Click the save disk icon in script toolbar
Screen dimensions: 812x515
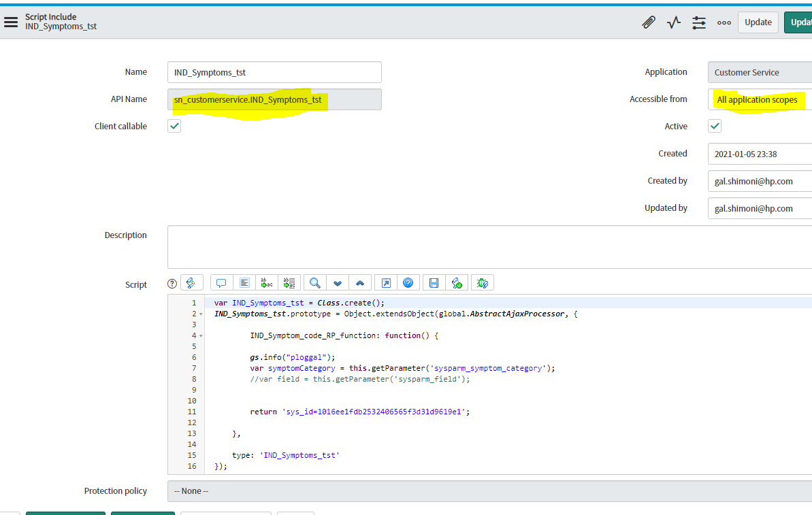click(x=434, y=283)
